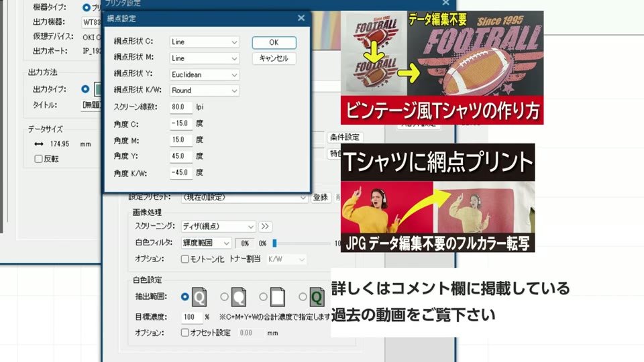Click the 角度 C field showing -15.0
This screenshot has width=644, height=362.
(181, 123)
